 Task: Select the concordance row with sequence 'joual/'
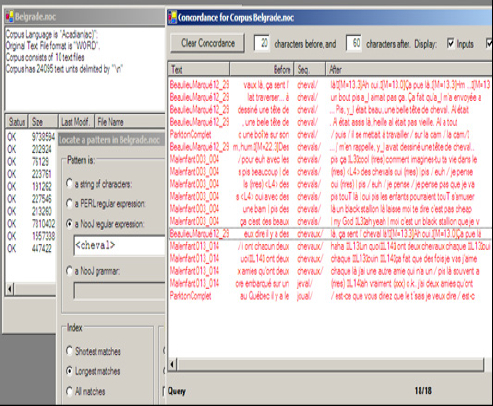tap(330, 296)
